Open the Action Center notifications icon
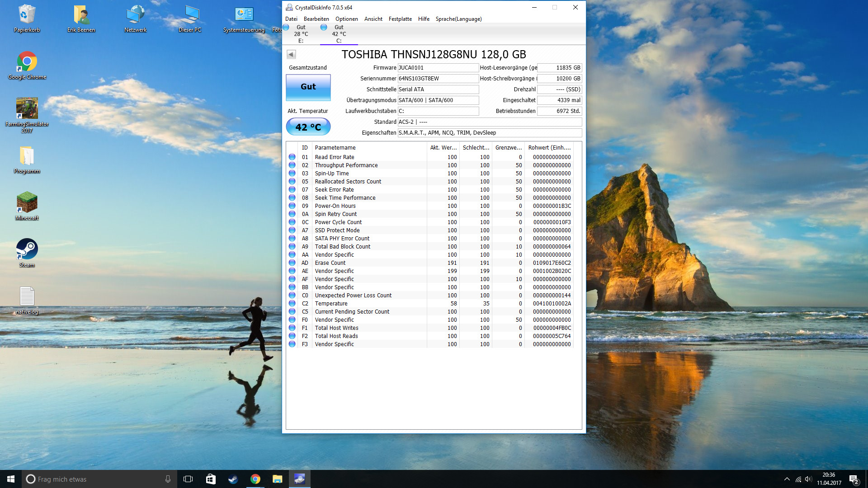This screenshot has width=868, height=488. [854, 479]
